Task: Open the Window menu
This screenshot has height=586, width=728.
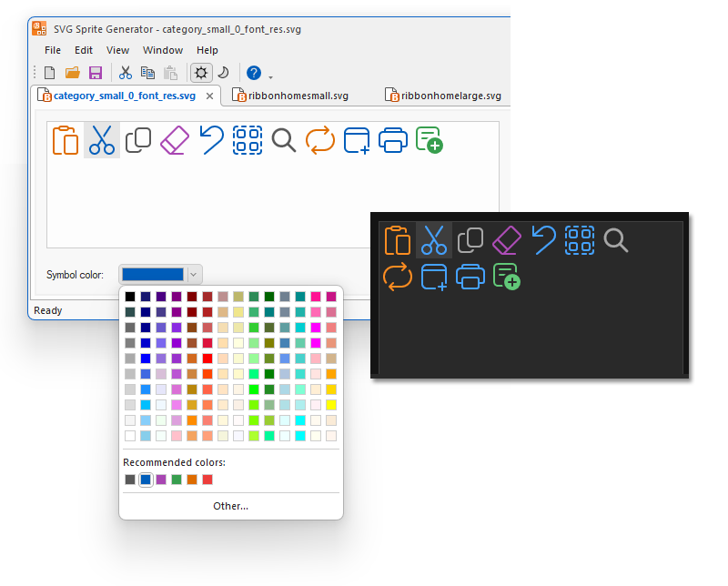Action: point(163,50)
